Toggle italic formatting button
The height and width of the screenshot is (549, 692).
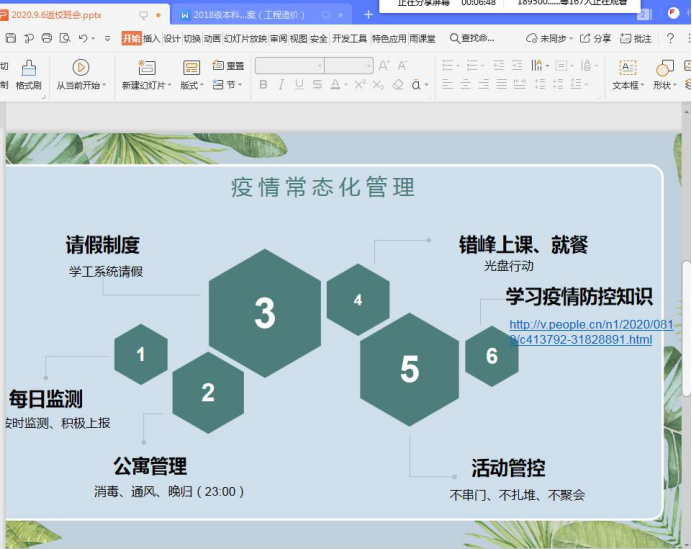tap(281, 85)
